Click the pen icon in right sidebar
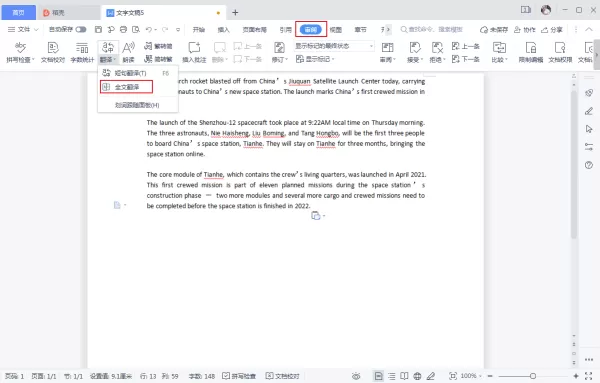The width and height of the screenshot is (600, 383). tap(589, 111)
